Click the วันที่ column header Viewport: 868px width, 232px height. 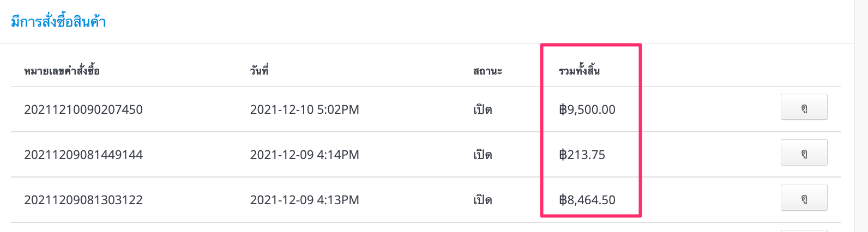tap(260, 71)
